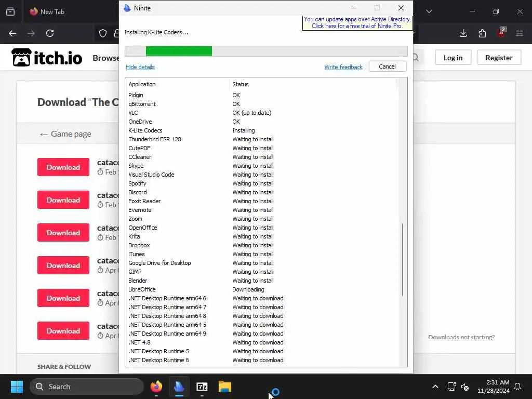Image resolution: width=532 pixels, height=399 pixels.
Task: Cancel the Ninite installation
Action: (x=388, y=66)
